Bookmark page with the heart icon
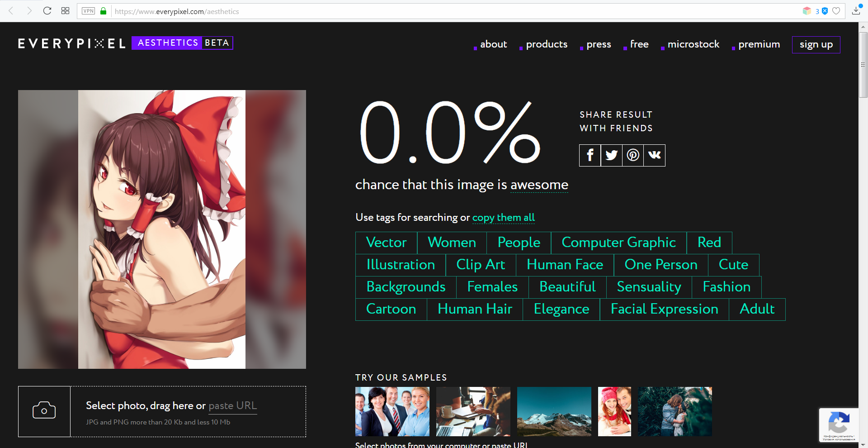The width and height of the screenshot is (868, 448). coord(836,11)
